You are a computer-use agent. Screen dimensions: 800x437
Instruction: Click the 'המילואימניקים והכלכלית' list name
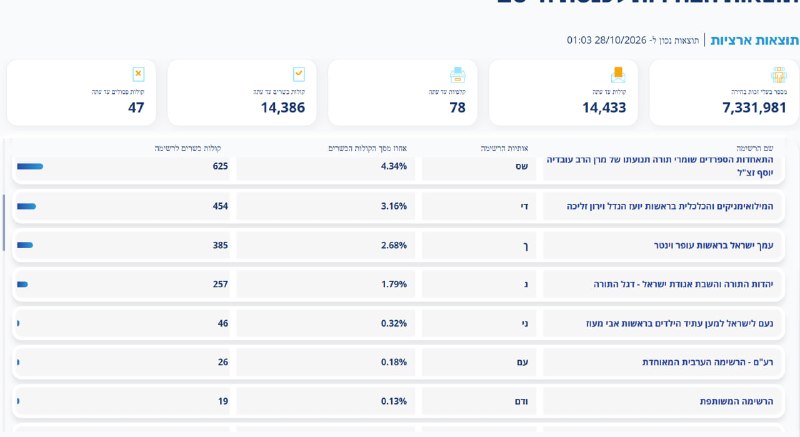(670, 206)
